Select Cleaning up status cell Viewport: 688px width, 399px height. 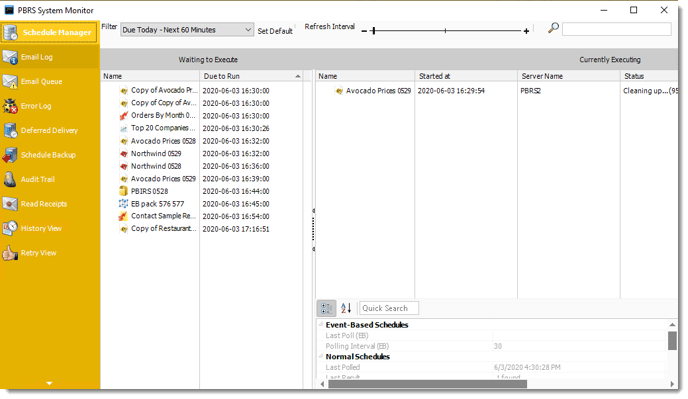point(650,91)
